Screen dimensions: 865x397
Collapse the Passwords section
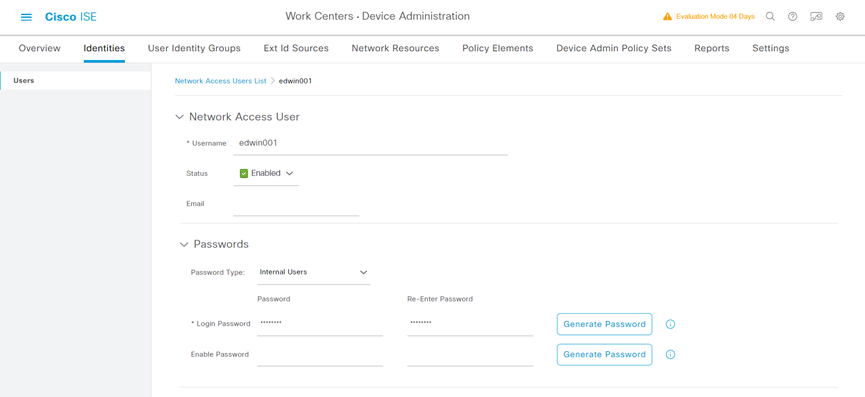pos(184,244)
